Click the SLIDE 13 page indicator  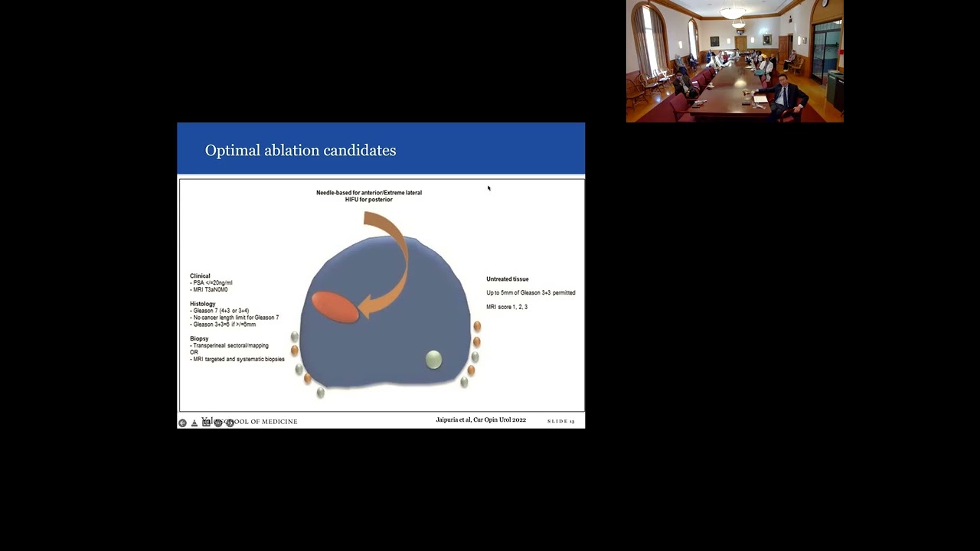[560, 421]
